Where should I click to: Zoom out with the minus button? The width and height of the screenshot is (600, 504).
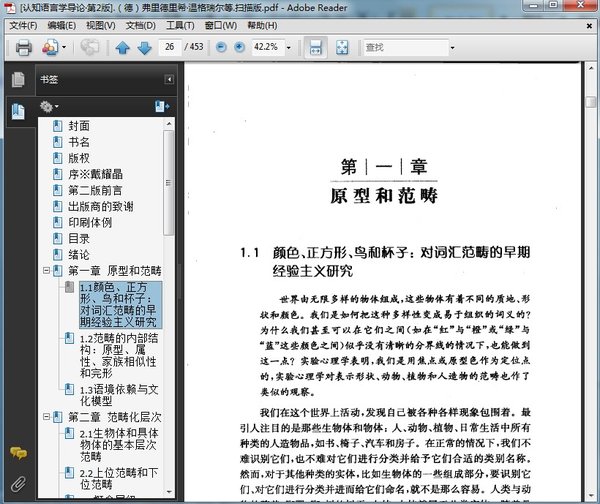pos(221,47)
